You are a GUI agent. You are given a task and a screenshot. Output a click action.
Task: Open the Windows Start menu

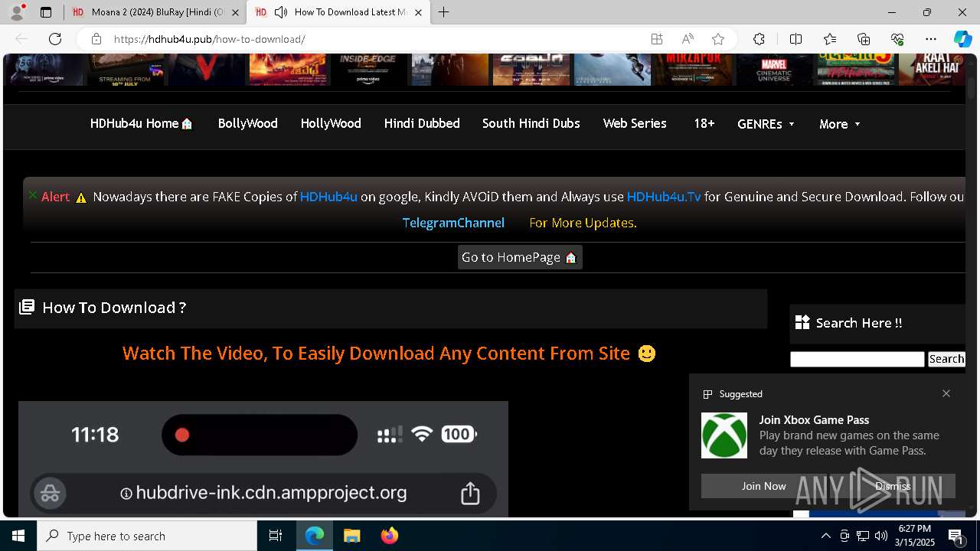18,536
